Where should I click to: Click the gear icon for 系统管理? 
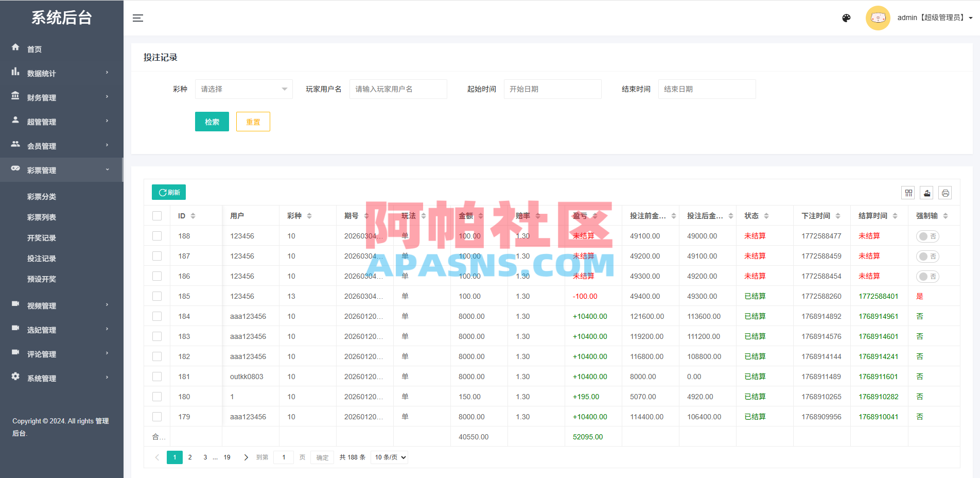tap(15, 377)
